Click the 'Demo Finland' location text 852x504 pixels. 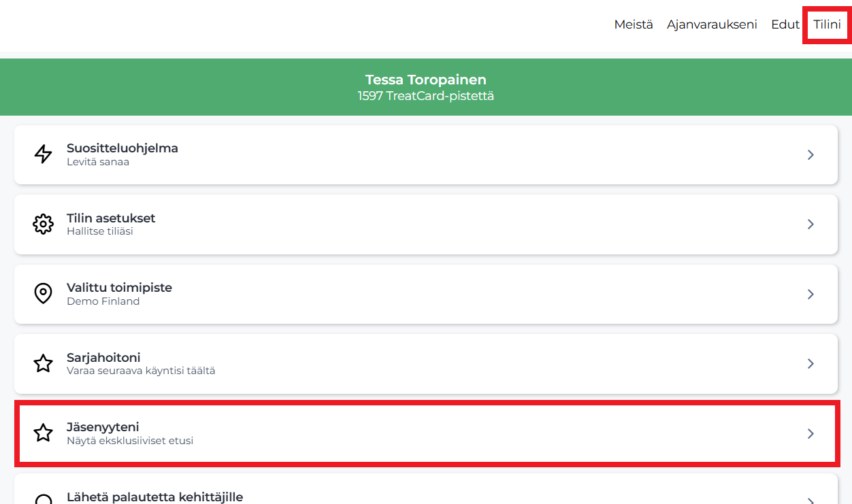103,301
